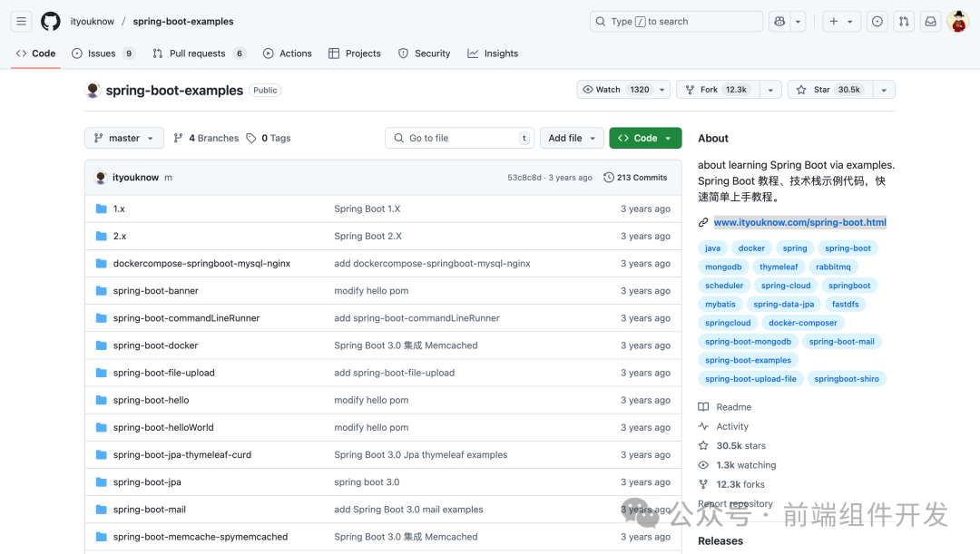Select the java topic tag
Viewport: 980px width, 554px height.
[x=712, y=248]
